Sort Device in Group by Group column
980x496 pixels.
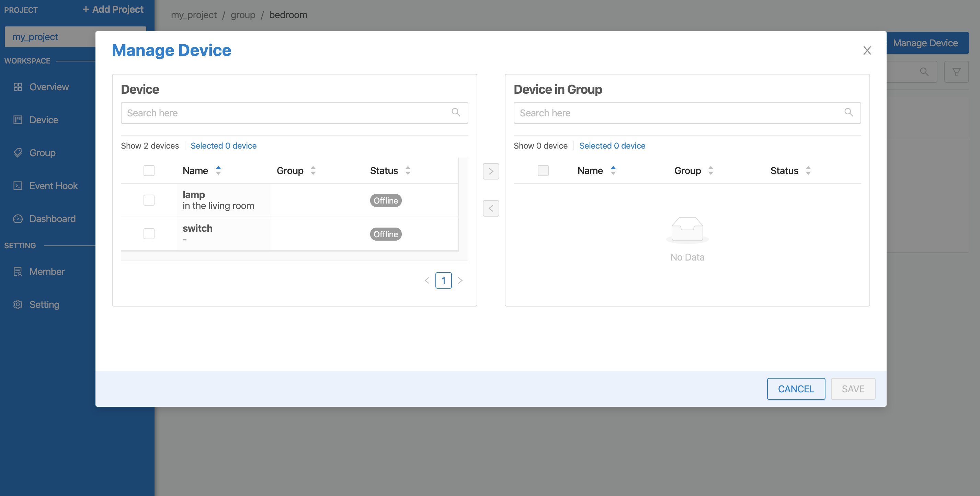710,170
